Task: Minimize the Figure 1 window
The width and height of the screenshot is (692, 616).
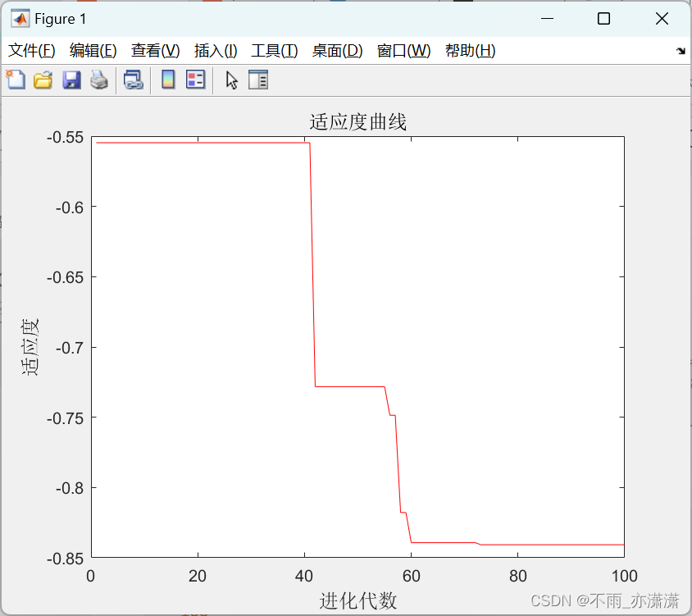Action: (x=547, y=19)
